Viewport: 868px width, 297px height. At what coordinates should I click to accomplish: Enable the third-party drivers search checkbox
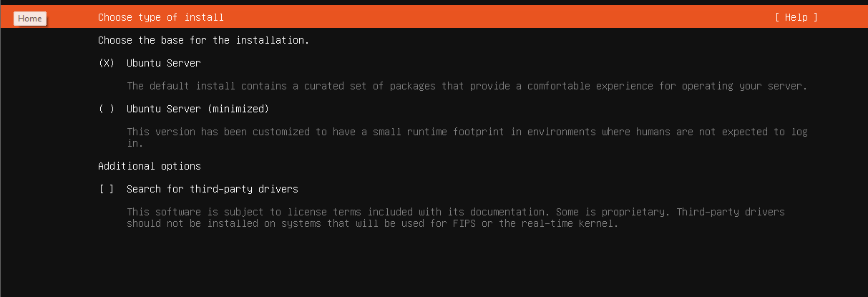pyautogui.click(x=107, y=189)
